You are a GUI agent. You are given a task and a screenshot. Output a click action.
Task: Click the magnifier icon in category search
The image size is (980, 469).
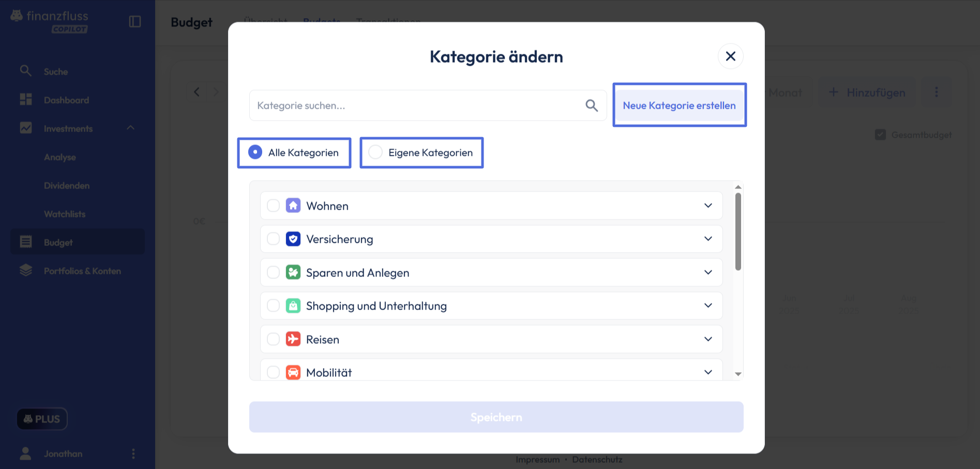coord(592,106)
